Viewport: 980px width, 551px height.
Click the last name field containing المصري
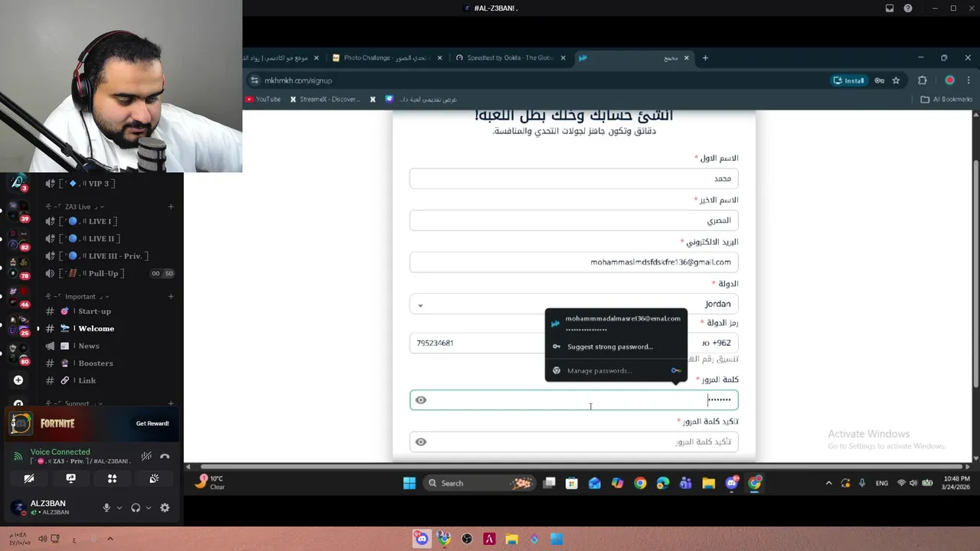[x=573, y=220]
